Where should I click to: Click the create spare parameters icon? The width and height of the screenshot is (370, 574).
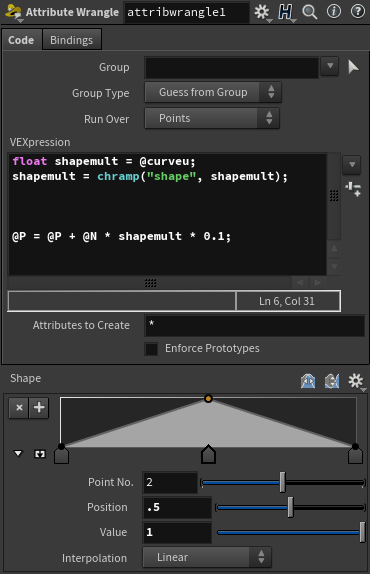coord(353,189)
